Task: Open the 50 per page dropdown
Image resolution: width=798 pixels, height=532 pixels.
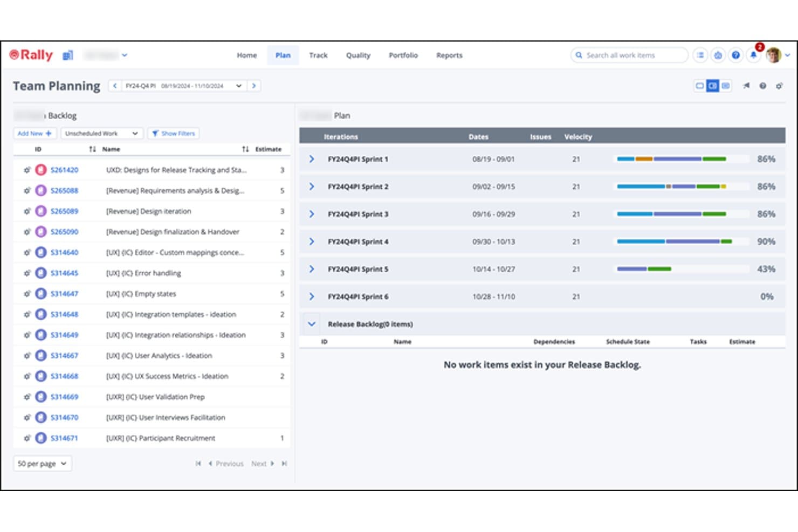Action: pos(42,464)
